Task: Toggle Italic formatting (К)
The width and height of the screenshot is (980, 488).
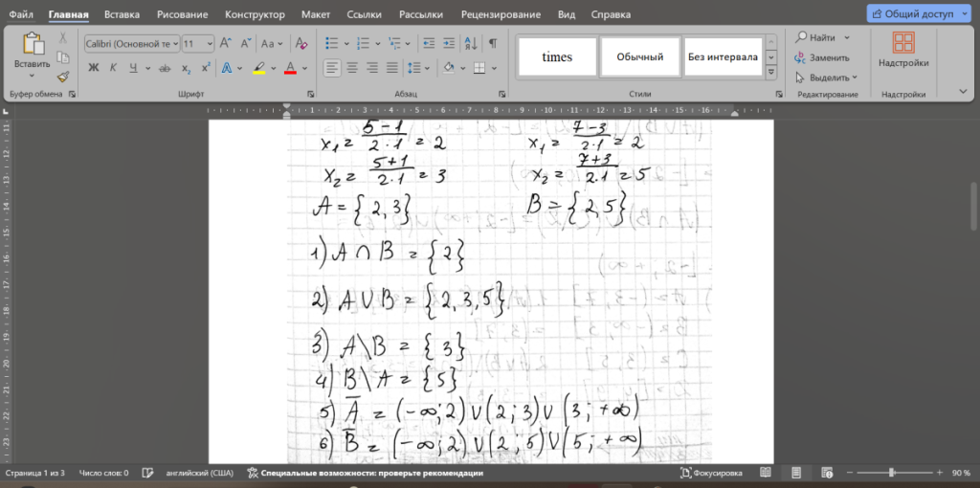Action: pos(113,68)
